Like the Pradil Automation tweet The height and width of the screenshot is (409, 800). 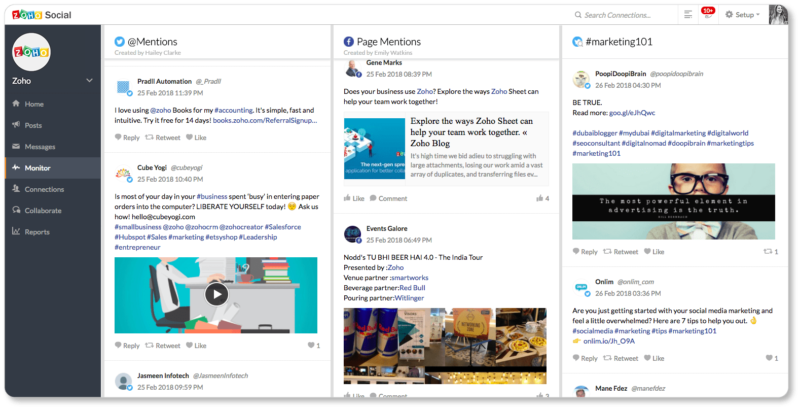tap(195, 137)
